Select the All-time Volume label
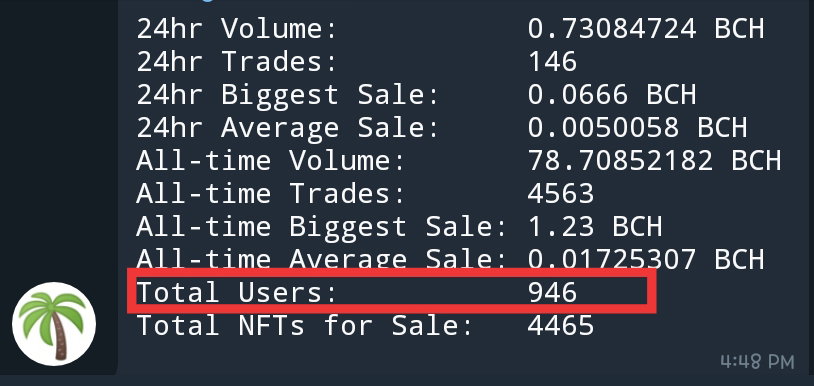814x386 pixels. pyautogui.click(x=270, y=161)
